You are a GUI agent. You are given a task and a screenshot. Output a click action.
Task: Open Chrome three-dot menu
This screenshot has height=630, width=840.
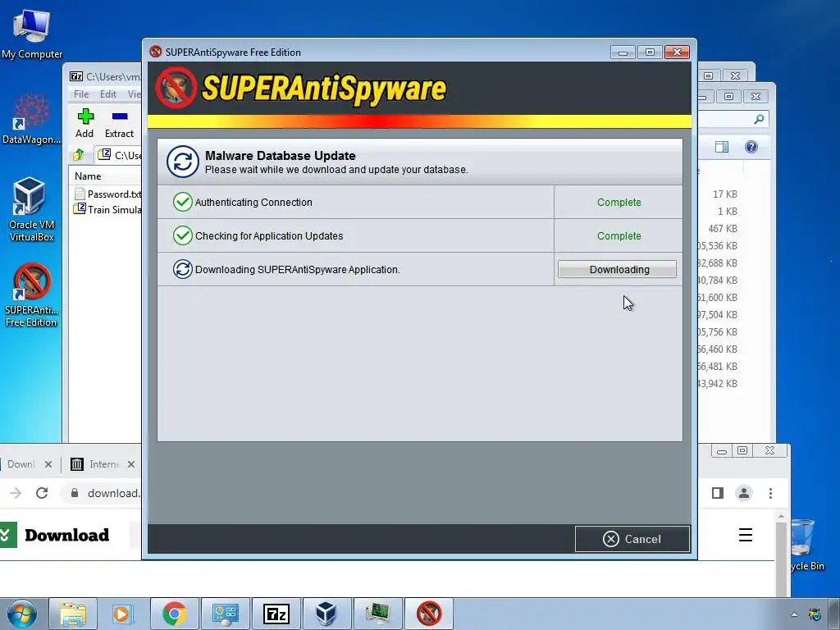[770, 493]
